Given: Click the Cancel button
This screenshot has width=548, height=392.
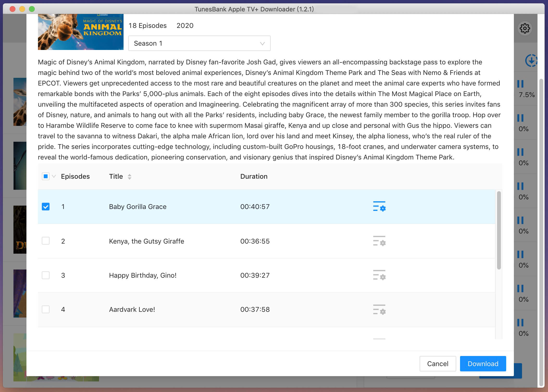Looking at the screenshot, I should click(x=438, y=363).
